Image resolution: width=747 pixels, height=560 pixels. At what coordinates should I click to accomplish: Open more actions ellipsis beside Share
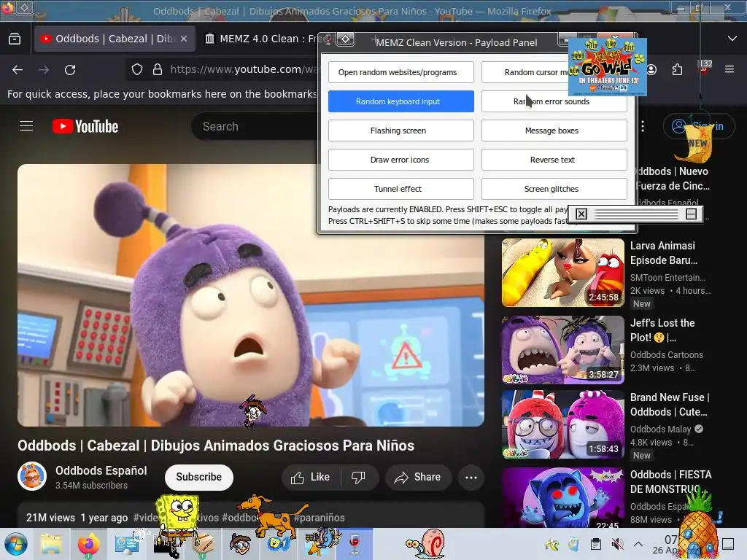[x=471, y=477]
